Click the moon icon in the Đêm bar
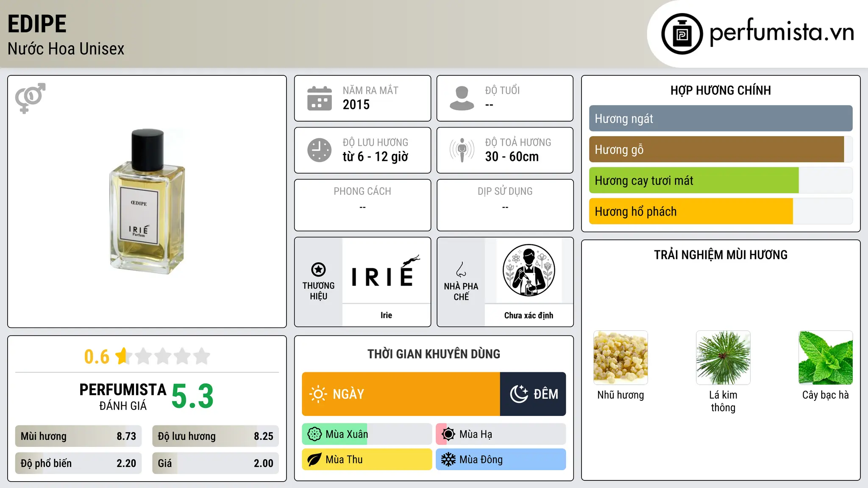The width and height of the screenshot is (868, 488). [519, 394]
